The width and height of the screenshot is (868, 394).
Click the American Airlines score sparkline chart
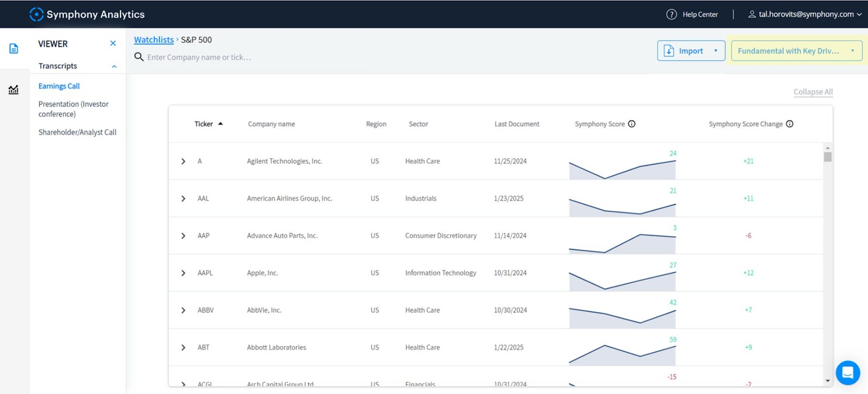(x=622, y=208)
